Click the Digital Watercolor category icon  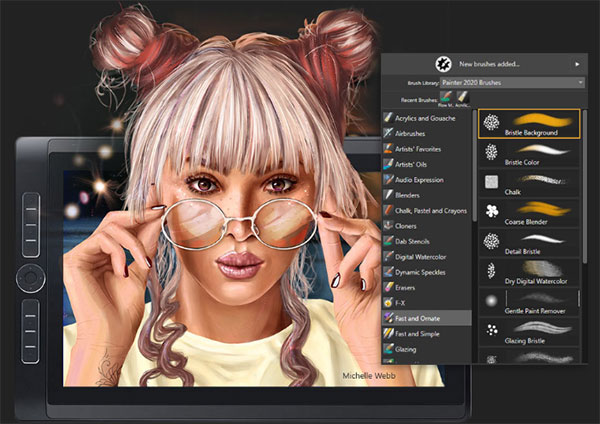(388, 256)
